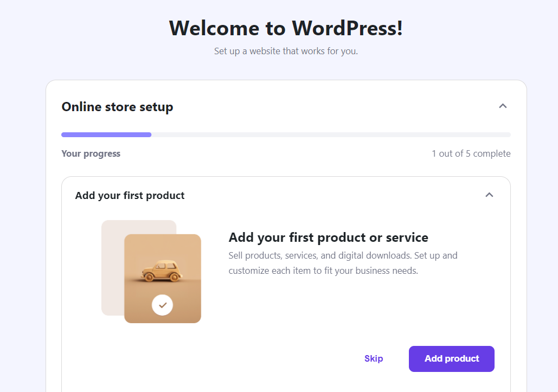Open the Add your first product panel chevron
Viewport: 558px width, 392px height.
(489, 194)
